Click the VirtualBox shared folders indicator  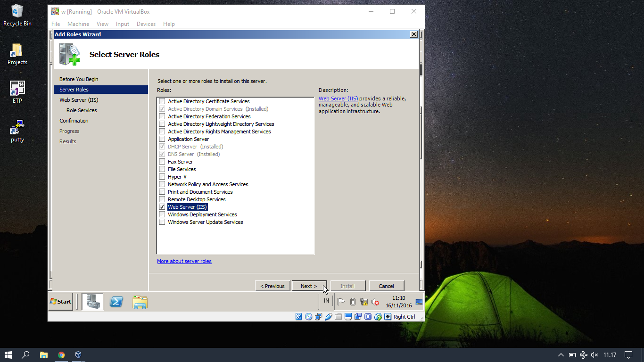pos(338,317)
